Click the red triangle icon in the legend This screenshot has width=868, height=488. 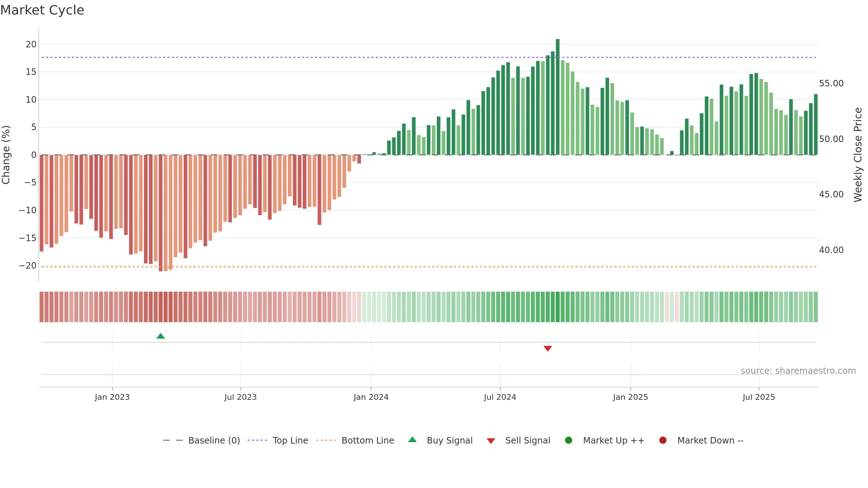click(491, 441)
